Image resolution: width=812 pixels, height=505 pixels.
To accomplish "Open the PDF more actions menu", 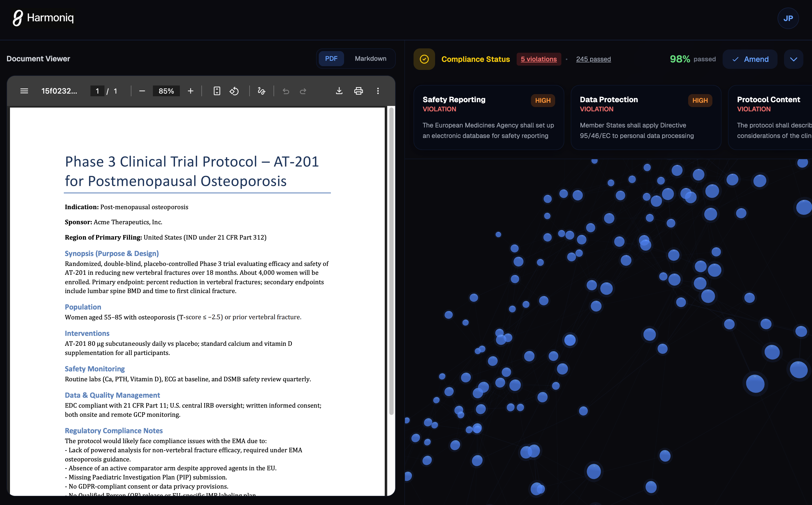I will (x=378, y=91).
